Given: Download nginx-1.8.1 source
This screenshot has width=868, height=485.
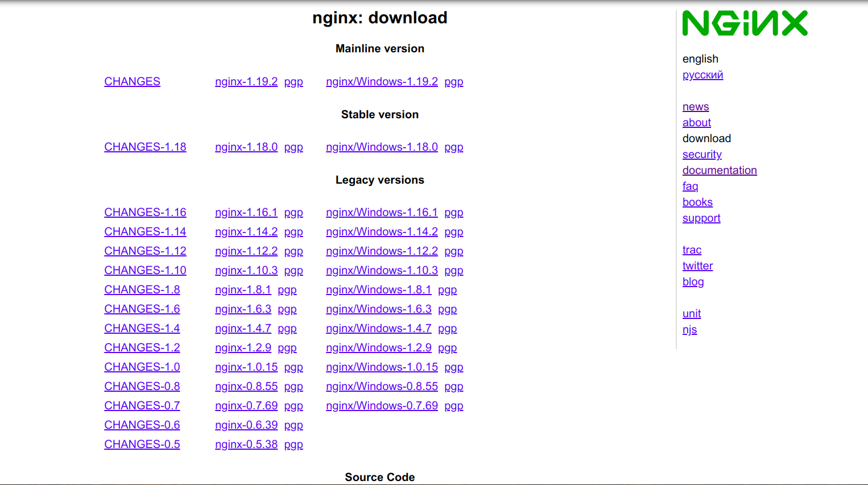Looking at the screenshot, I should coord(243,289).
